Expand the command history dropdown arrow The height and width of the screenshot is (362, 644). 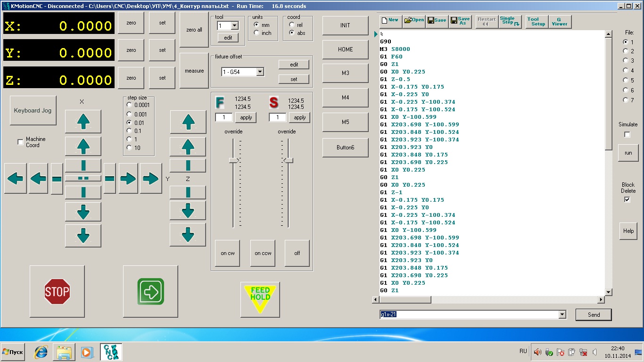[562, 314]
